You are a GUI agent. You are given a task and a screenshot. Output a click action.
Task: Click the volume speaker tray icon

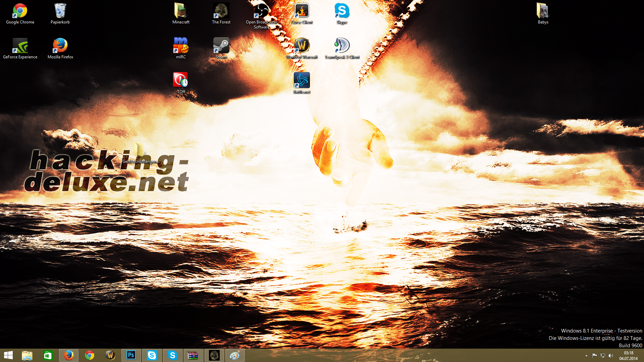[611, 356]
